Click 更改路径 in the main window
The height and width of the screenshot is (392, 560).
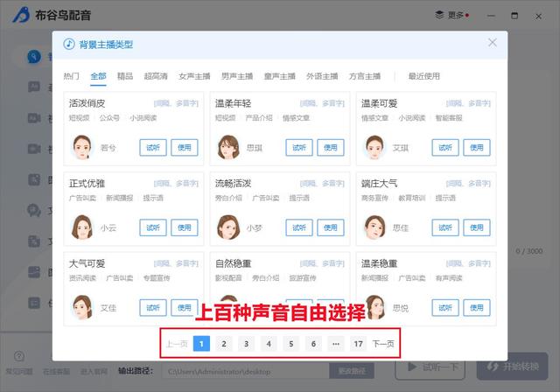coord(352,371)
